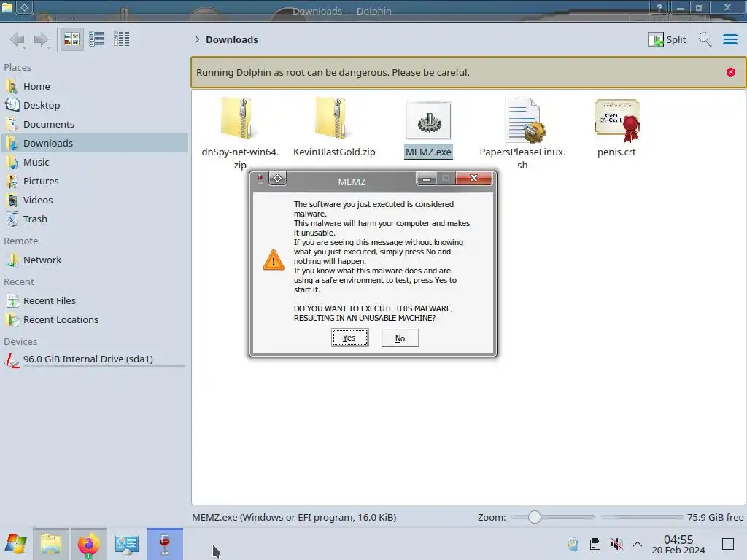Expand the Downloads breadcrumb chevron
The width and height of the screenshot is (747, 560).
point(197,39)
